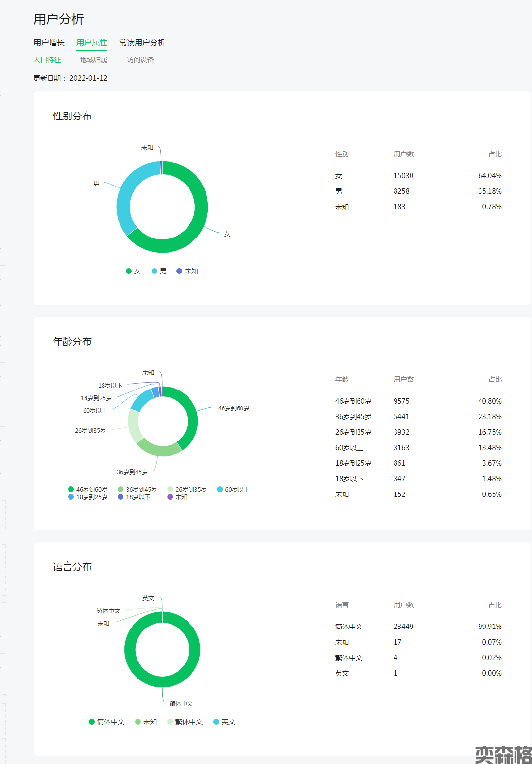Hide the 18岁到25岁 legend series
532x764 pixels.
click(x=87, y=497)
